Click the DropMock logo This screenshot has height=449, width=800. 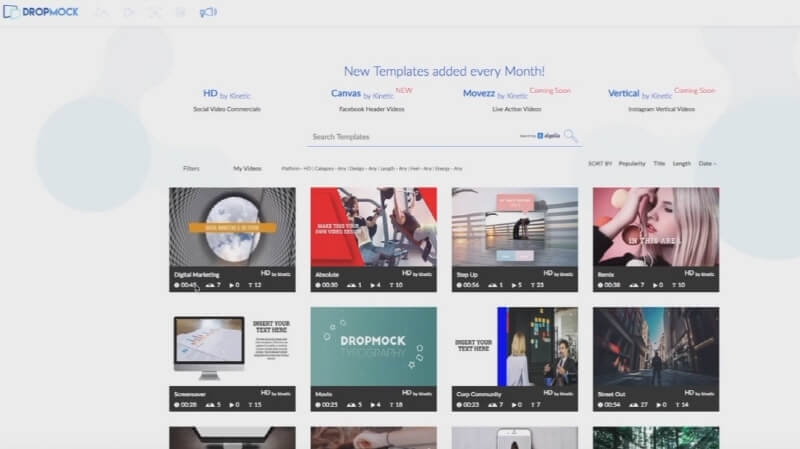(41, 12)
